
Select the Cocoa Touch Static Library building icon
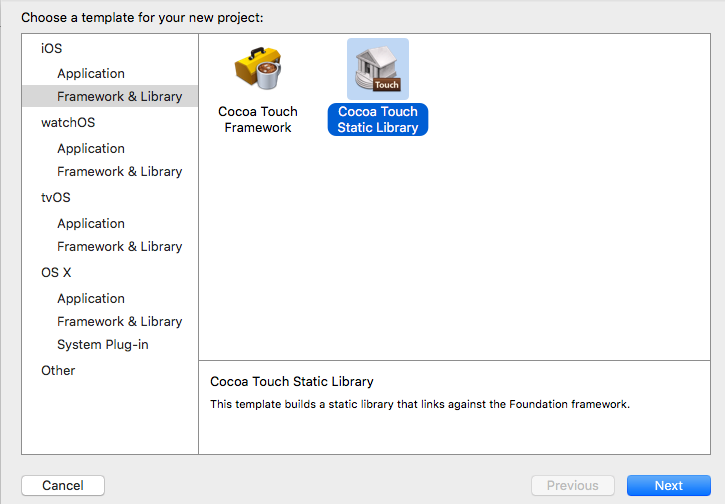[x=378, y=69]
